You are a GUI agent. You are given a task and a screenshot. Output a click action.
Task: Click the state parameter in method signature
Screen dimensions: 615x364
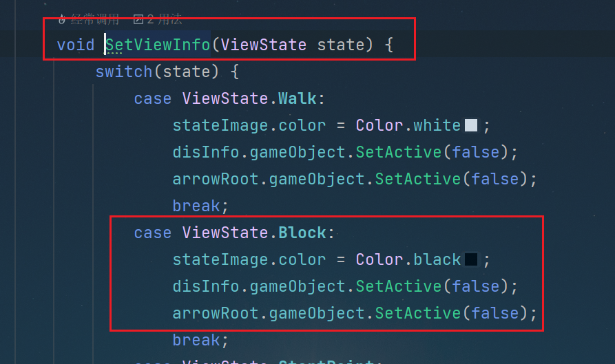point(341,45)
